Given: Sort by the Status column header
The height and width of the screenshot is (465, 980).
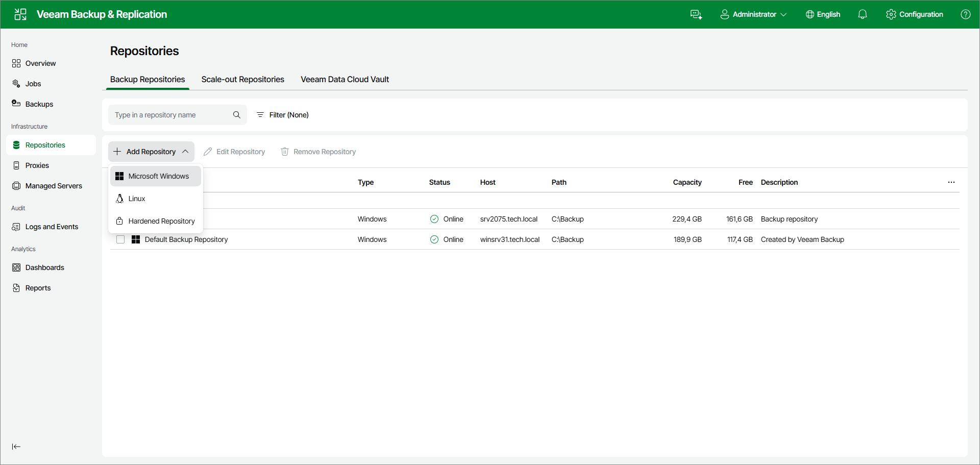Looking at the screenshot, I should coord(439,182).
